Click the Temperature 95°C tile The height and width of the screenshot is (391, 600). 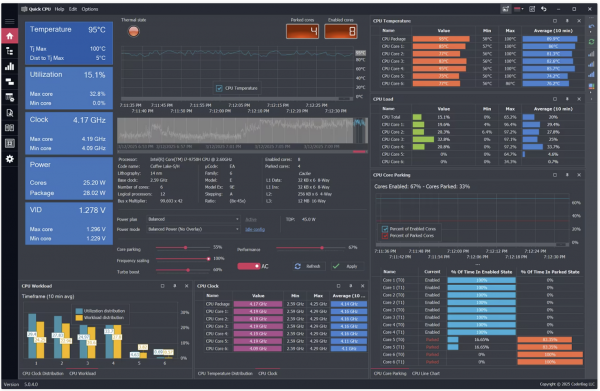click(69, 43)
